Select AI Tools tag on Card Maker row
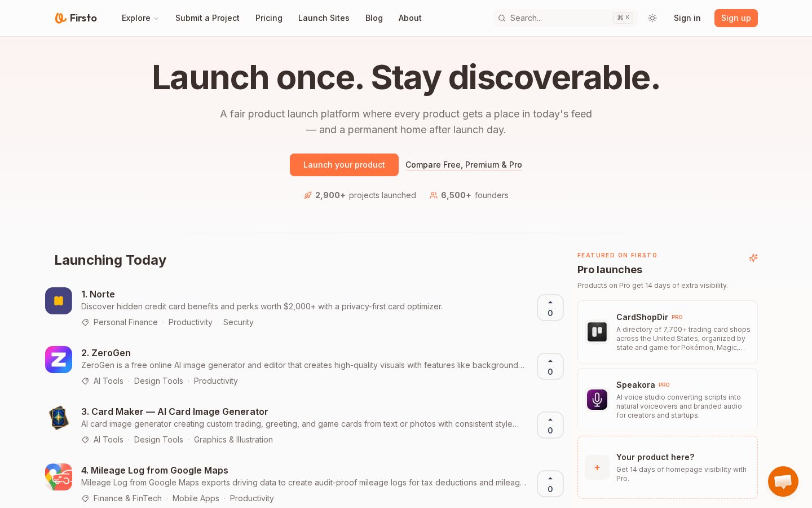812x508 pixels. point(108,440)
